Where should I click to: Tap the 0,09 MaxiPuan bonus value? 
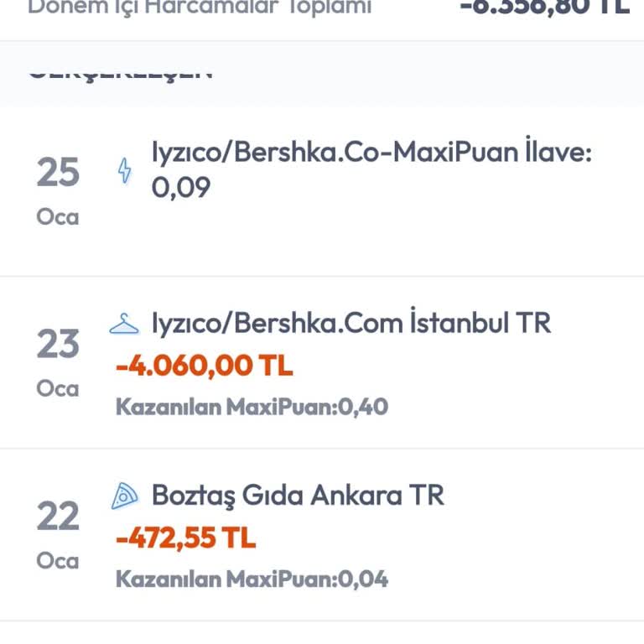180,188
